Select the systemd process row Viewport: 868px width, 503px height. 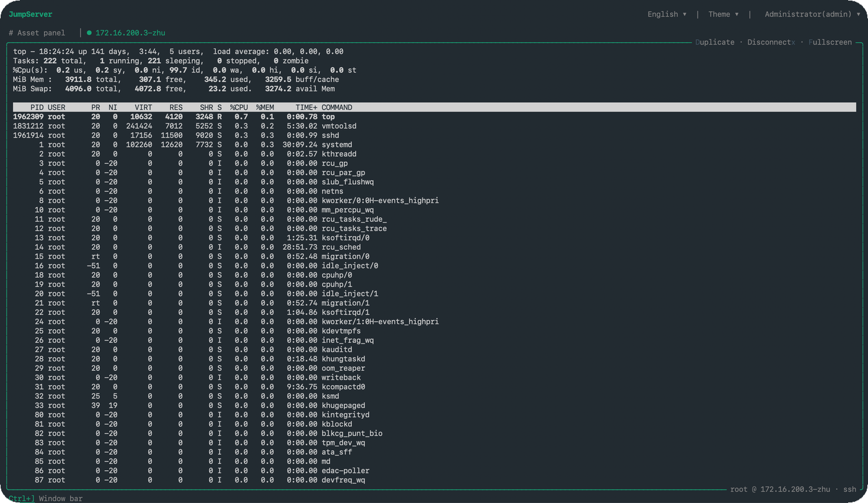click(434, 145)
